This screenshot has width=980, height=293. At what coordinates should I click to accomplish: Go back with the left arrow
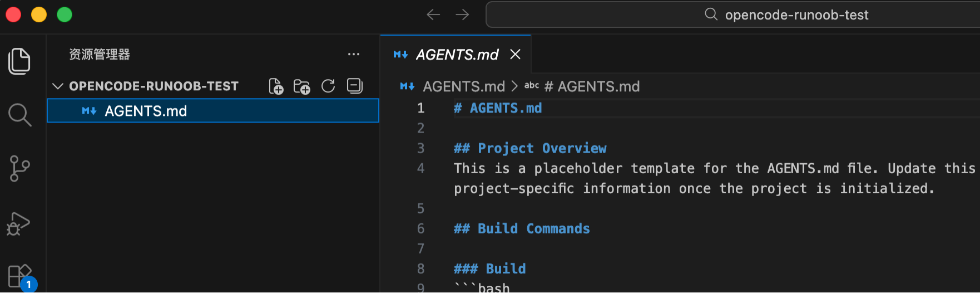coord(433,14)
